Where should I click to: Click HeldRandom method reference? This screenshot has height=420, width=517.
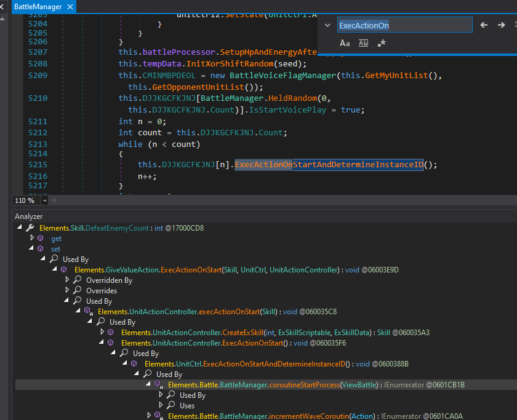point(292,98)
